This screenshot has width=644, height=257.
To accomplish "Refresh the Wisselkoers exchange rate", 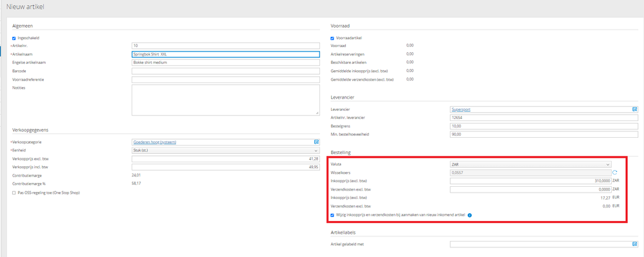I will 615,173.
